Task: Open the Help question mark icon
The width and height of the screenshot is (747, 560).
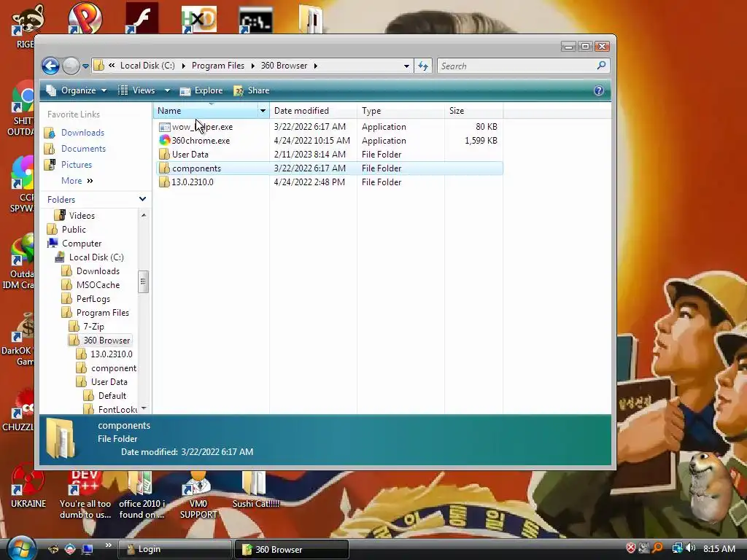Action: (x=599, y=90)
